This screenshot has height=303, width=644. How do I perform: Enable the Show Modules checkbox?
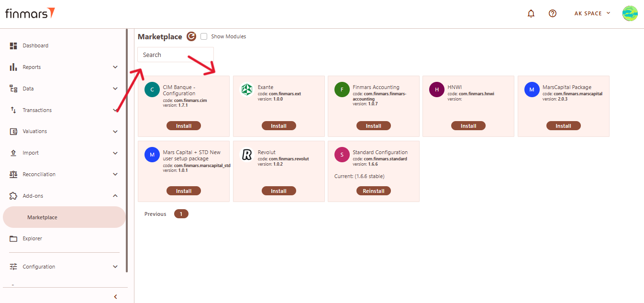click(204, 36)
